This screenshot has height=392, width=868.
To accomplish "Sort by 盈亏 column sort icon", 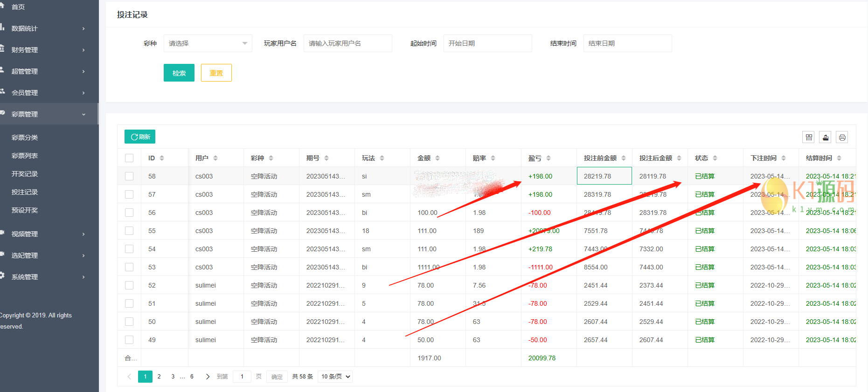I will click(x=549, y=158).
